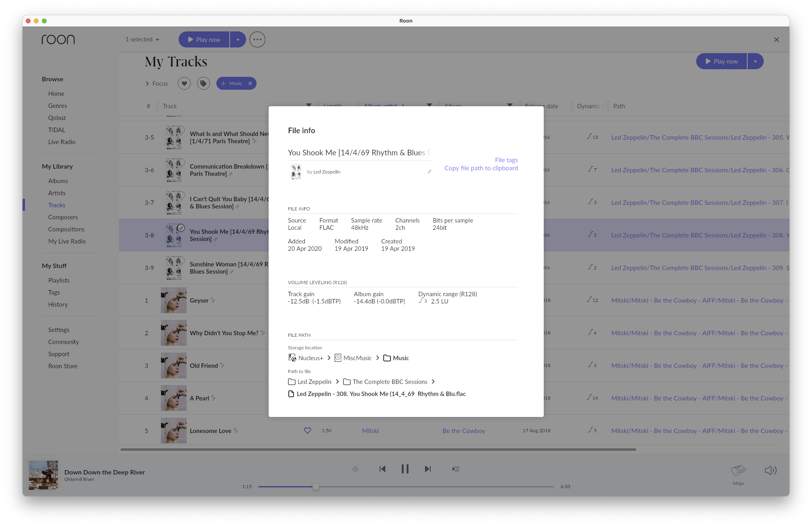
Task: Open TIDAL in sidebar
Action: [57, 130]
